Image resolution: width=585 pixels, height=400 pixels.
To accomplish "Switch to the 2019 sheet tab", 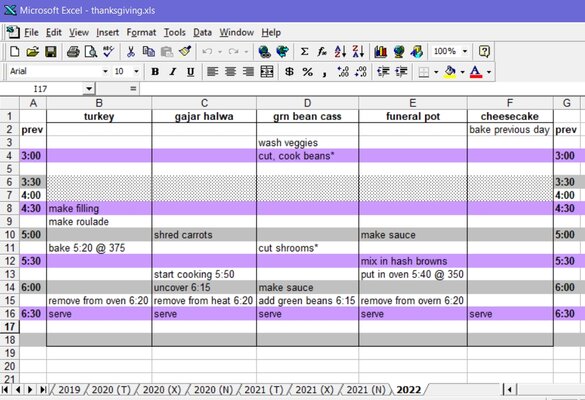I will [69, 390].
